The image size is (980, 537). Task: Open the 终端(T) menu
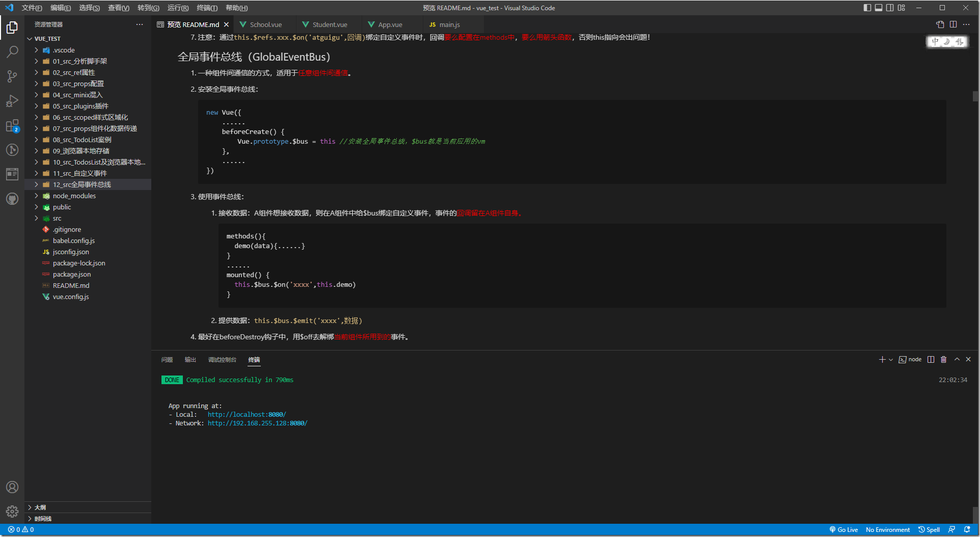(x=207, y=8)
